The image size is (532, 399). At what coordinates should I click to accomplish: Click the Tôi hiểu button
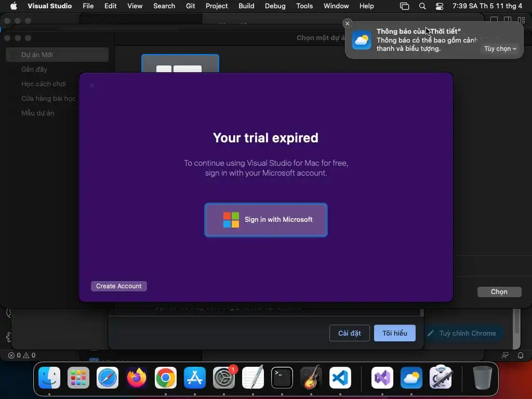[x=395, y=333]
